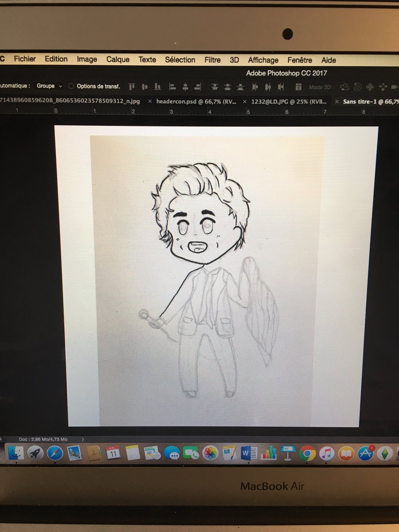399x532 pixels.
Task: Open the Image menu
Action: click(87, 59)
